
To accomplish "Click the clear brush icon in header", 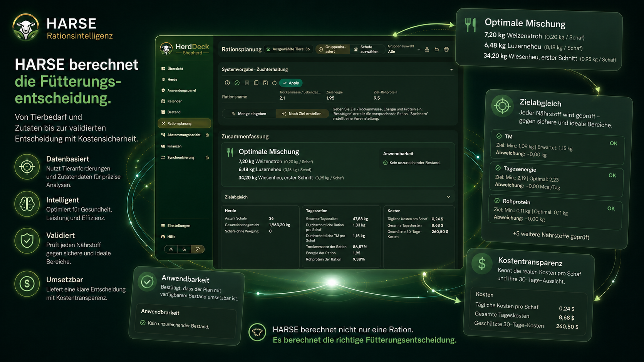I will pyautogui.click(x=427, y=49).
